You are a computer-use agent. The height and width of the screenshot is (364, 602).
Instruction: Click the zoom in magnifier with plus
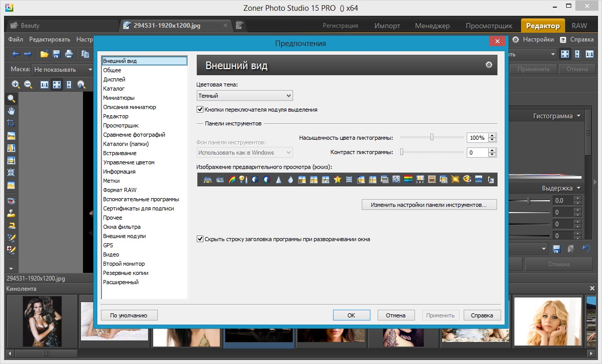click(16, 84)
